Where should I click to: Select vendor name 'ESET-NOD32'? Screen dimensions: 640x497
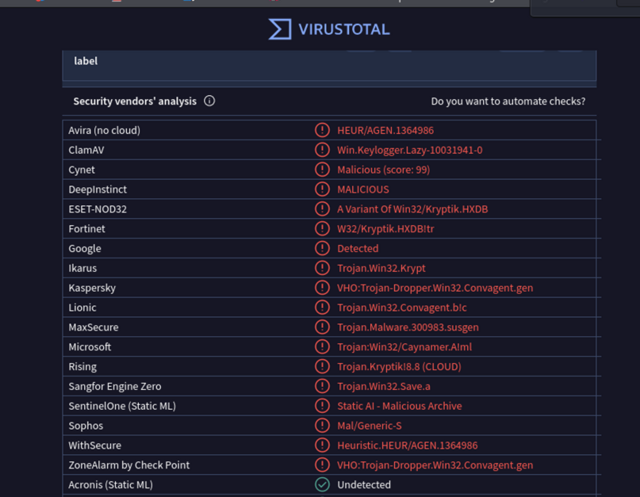click(98, 209)
